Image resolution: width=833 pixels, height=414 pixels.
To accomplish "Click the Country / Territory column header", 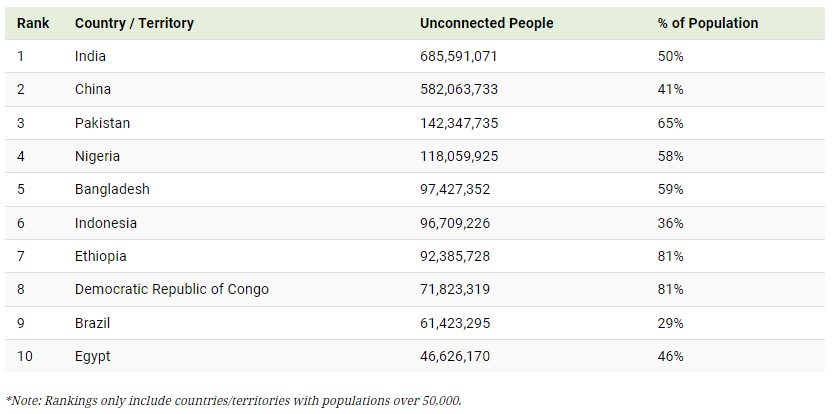I will coord(134,23).
